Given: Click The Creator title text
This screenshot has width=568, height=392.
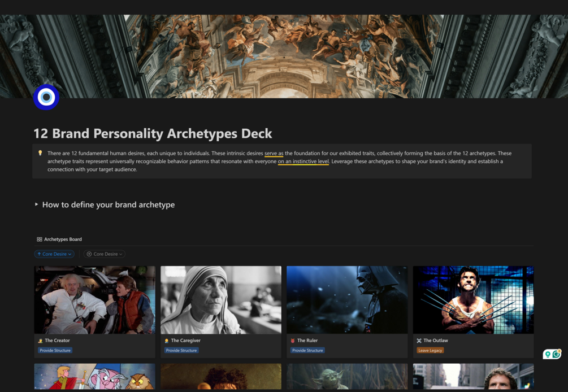Looking at the screenshot, I should point(57,341).
